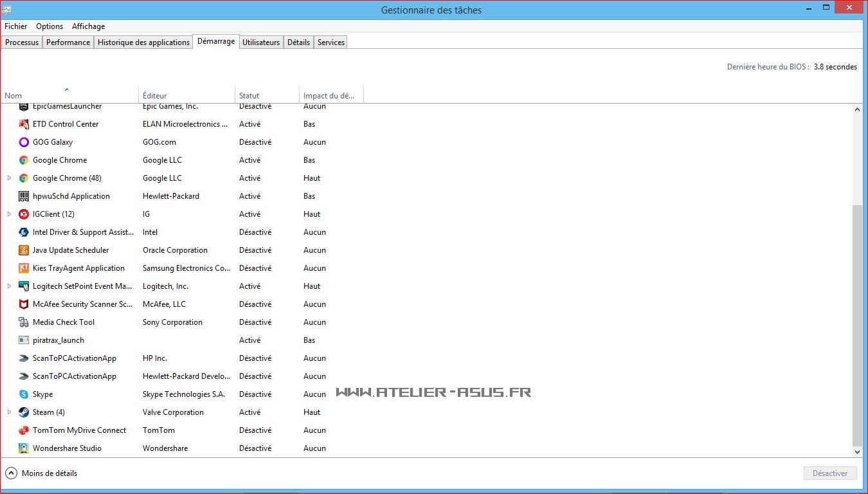Open the Services tab
868x494 pixels.
(x=331, y=42)
